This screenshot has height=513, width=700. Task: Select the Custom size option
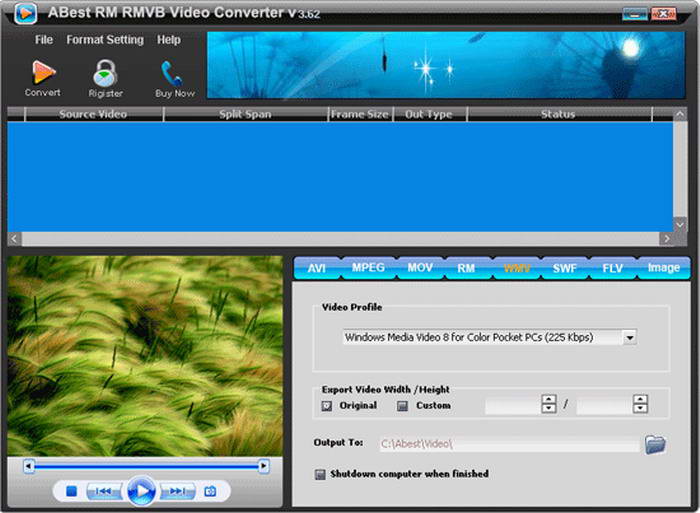(x=403, y=406)
